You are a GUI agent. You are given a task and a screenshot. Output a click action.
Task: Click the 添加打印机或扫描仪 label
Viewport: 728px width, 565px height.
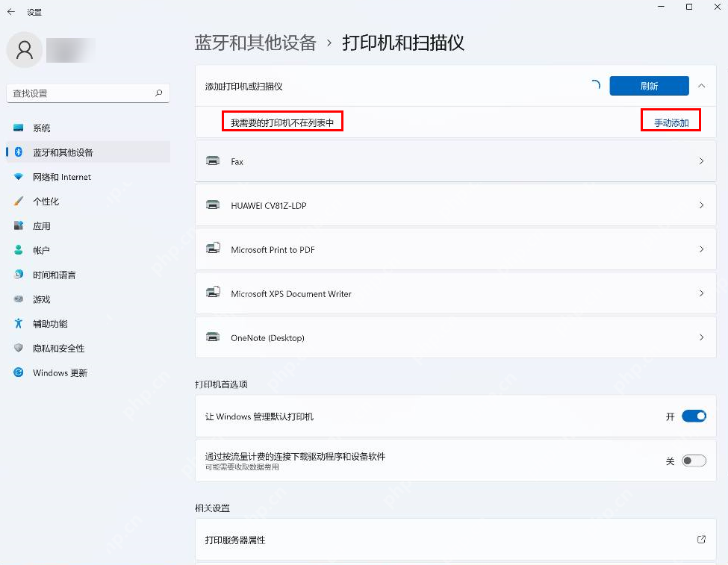tap(243, 87)
